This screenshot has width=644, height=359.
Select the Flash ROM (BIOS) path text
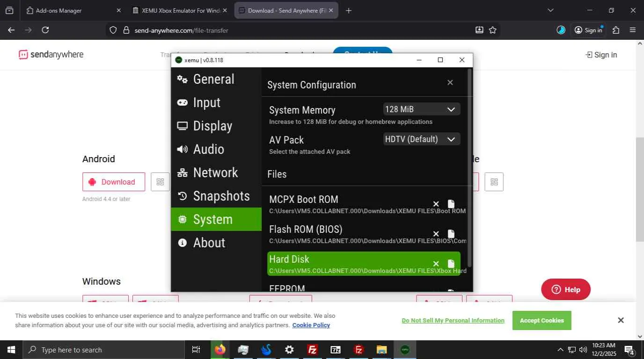[367, 241]
